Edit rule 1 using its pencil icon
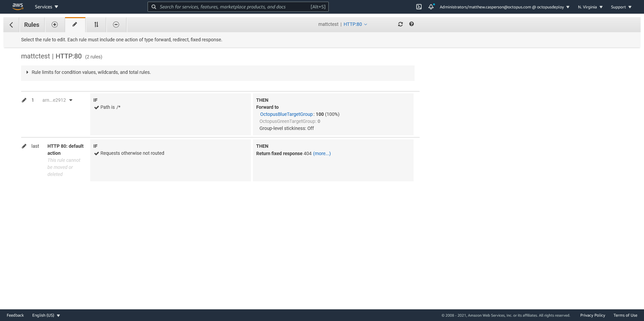The width and height of the screenshot is (644, 321). click(x=24, y=100)
